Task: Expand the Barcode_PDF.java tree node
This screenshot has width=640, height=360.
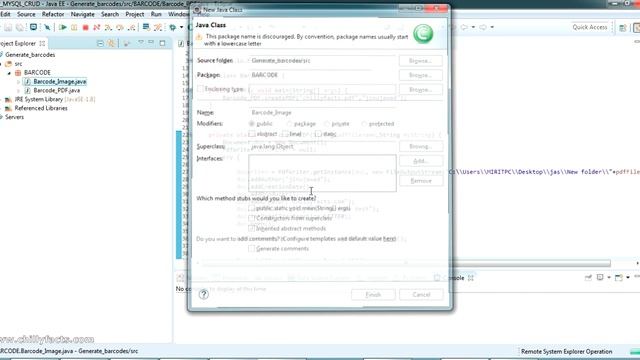Action: pyautogui.click(x=18, y=91)
